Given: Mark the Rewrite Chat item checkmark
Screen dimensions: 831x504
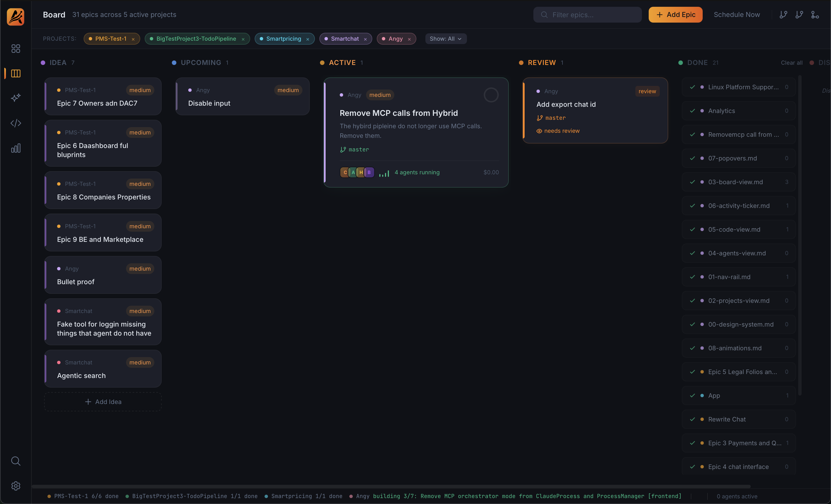Looking at the screenshot, I should pyautogui.click(x=692, y=419).
